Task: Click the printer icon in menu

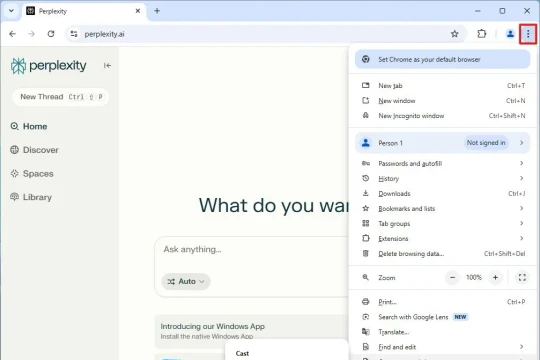Action: point(366,302)
